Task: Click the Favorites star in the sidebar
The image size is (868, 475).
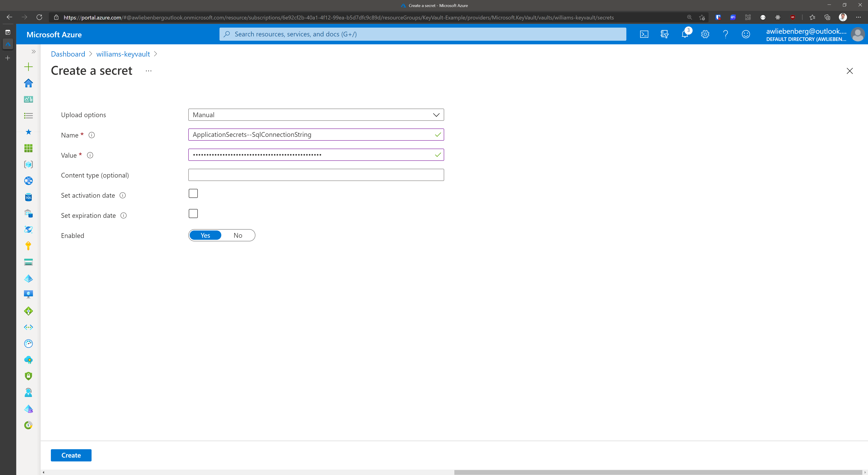Action: 28,132
